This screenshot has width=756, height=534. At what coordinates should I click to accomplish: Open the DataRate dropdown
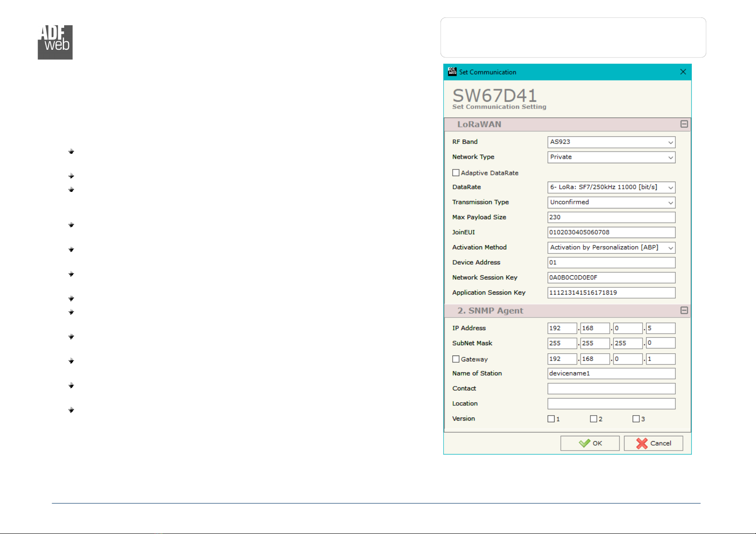[x=612, y=187]
